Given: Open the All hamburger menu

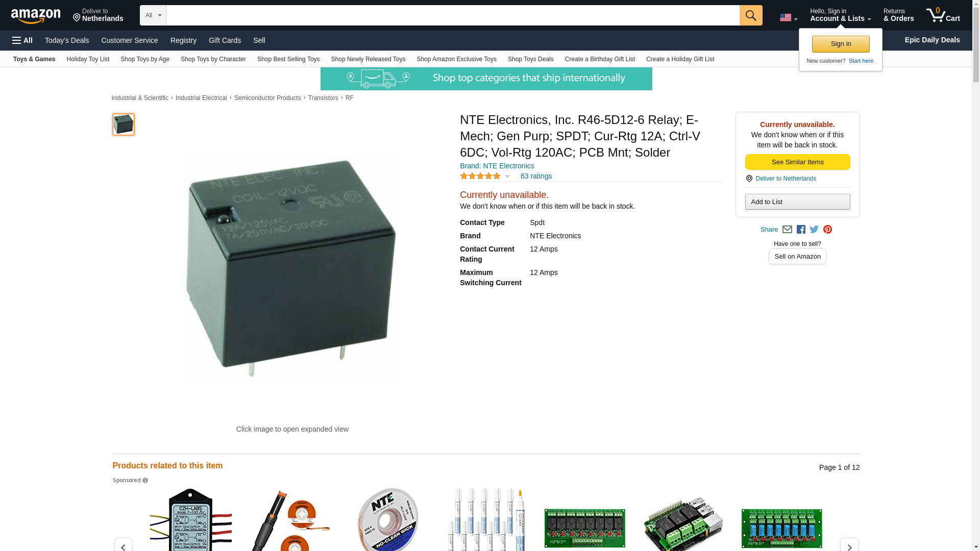Looking at the screenshot, I should click(22, 40).
